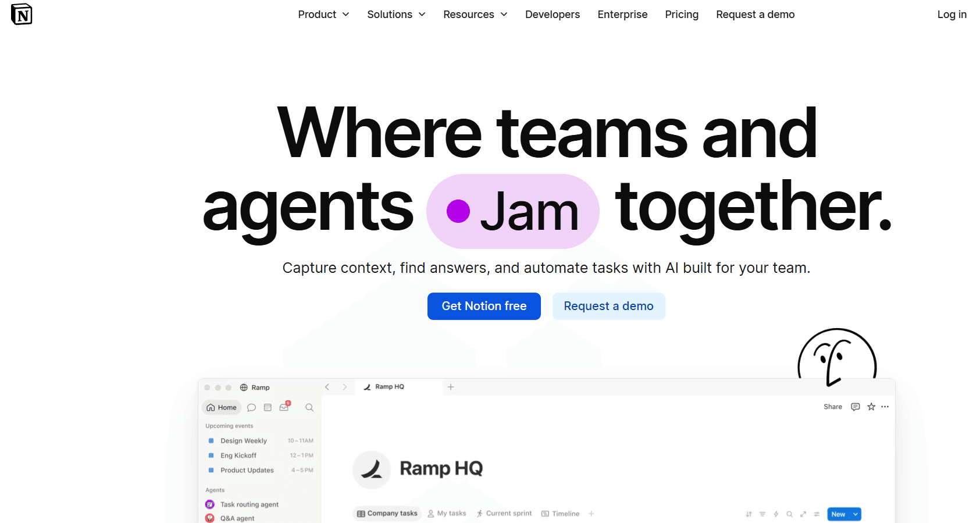This screenshot has height=523, width=980.
Task: Expand the Resources menu
Action: point(476,15)
